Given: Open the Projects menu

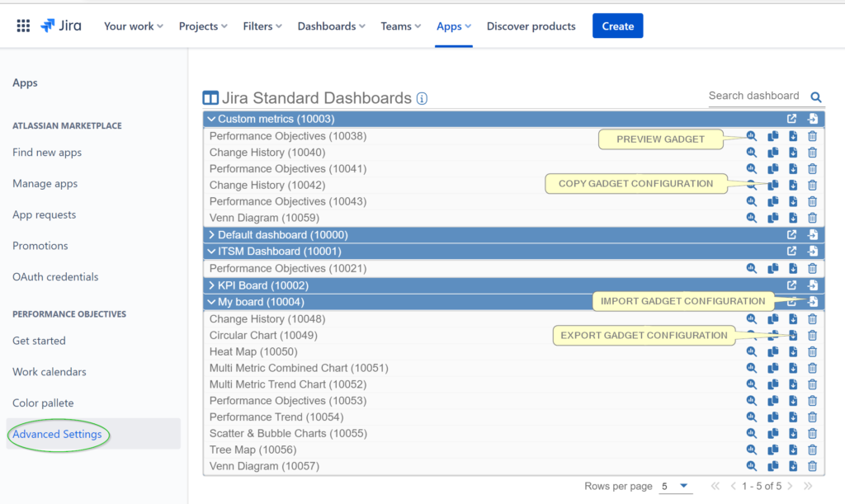Looking at the screenshot, I should [x=204, y=26].
